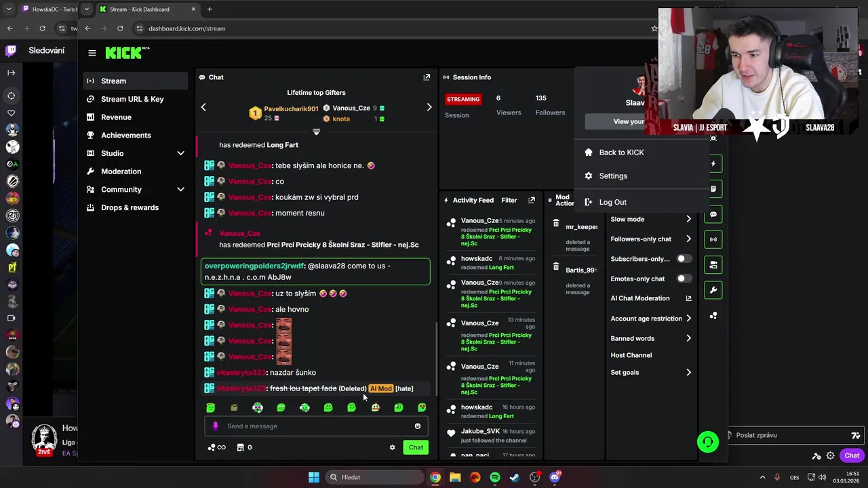Show next top gifters with right arrow
The image size is (868, 488).
click(429, 107)
